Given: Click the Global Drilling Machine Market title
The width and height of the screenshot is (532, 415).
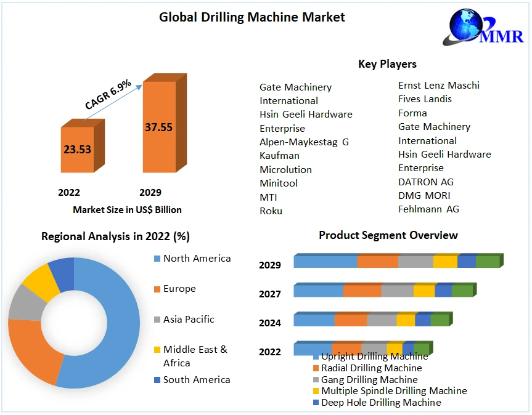Looking at the screenshot, I should 252,17.
